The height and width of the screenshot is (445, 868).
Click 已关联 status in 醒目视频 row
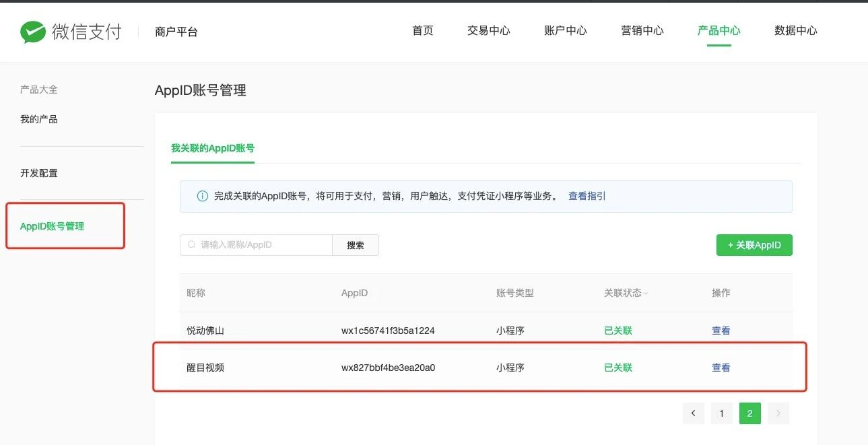tap(618, 368)
